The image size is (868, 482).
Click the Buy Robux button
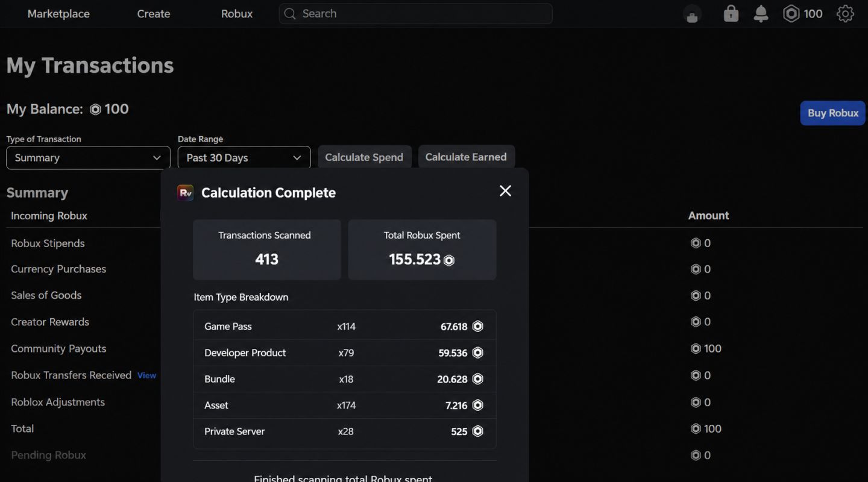(x=833, y=113)
